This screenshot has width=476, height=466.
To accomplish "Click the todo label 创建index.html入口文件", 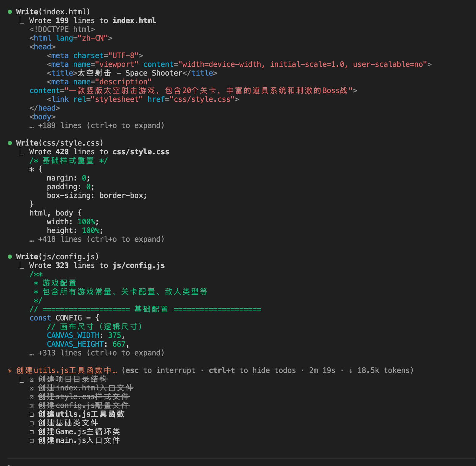I will (x=86, y=388).
